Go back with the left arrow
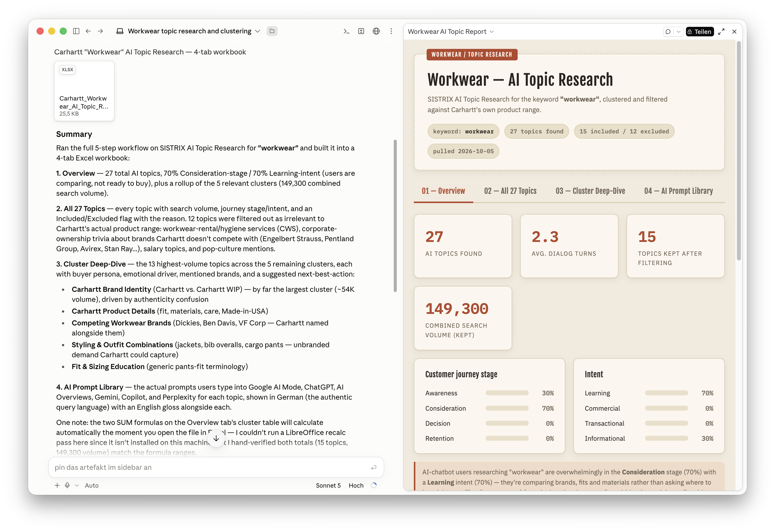 [x=88, y=31]
